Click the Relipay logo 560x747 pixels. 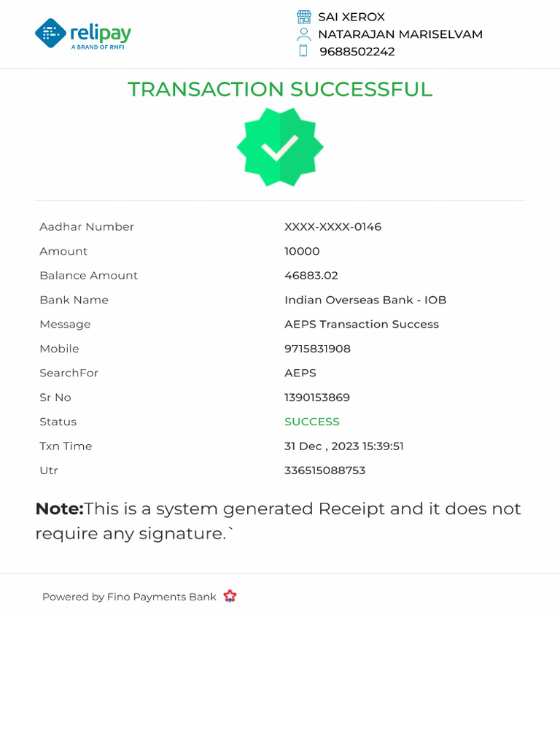82,34
